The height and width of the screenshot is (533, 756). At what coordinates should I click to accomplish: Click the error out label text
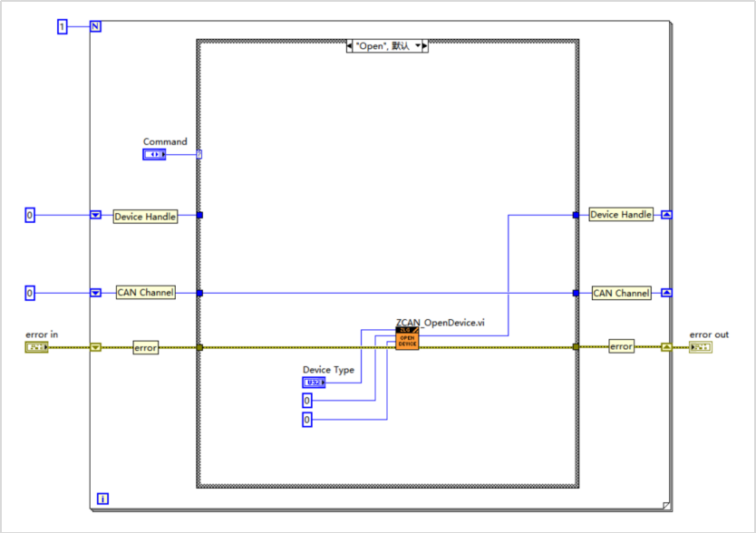pos(709,334)
